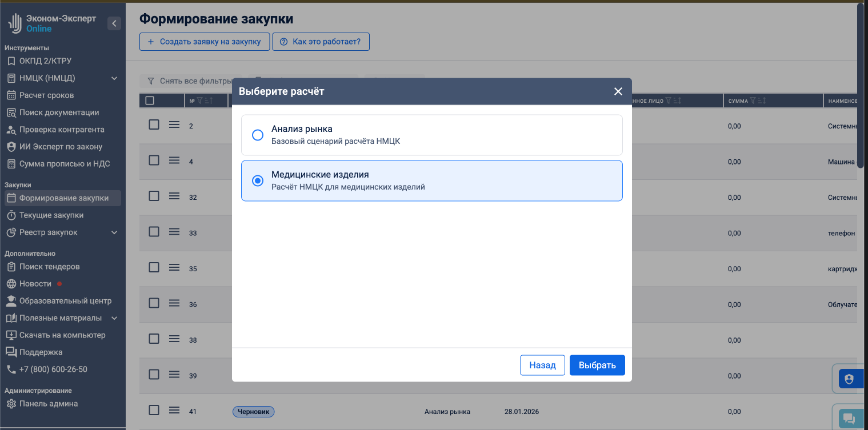The image size is (868, 430).
Task: Click Образовательный центр graduate icon
Action: (11, 301)
